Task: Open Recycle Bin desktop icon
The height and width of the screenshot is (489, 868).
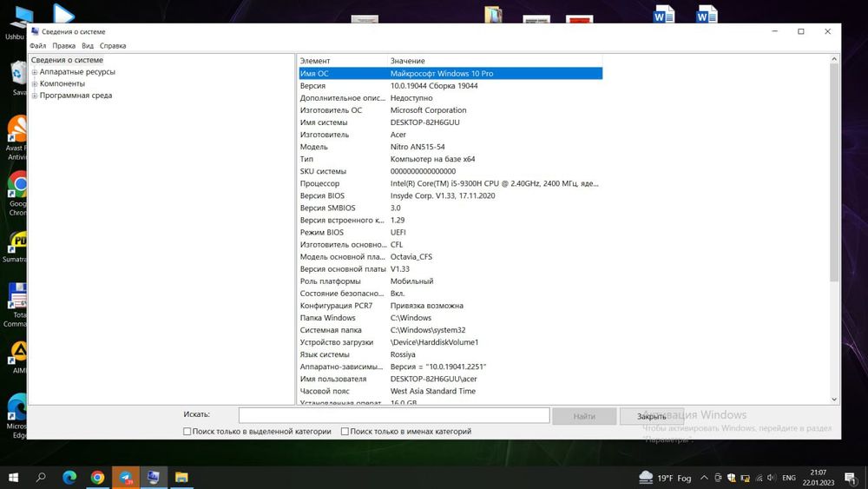Action: 19,79
